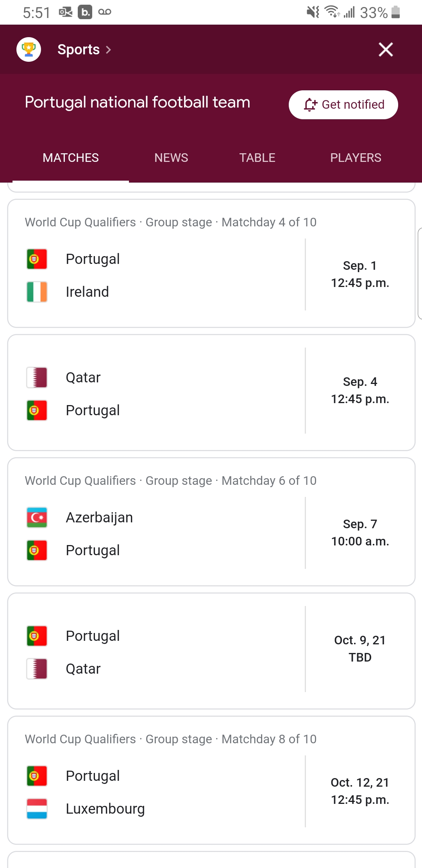Switch to the NEWS tab
The height and width of the screenshot is (868, 422).
(171, 158)
